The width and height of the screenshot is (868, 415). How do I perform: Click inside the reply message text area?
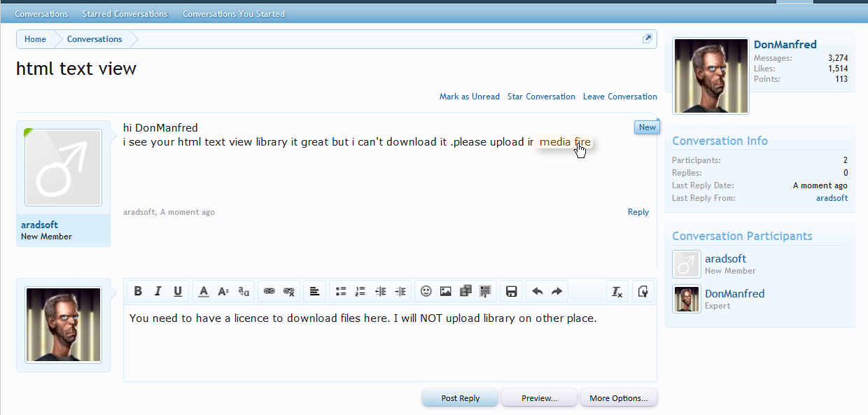tap(389, 350)
